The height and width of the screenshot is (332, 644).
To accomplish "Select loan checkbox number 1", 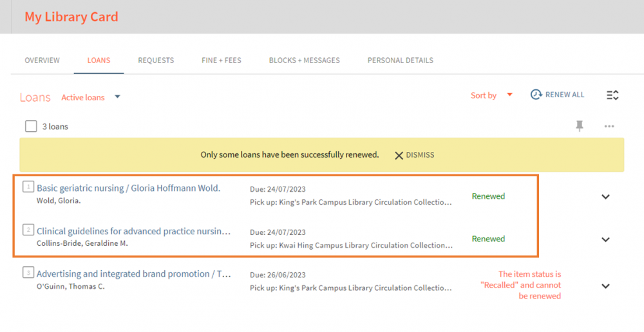I will (28, 187).
